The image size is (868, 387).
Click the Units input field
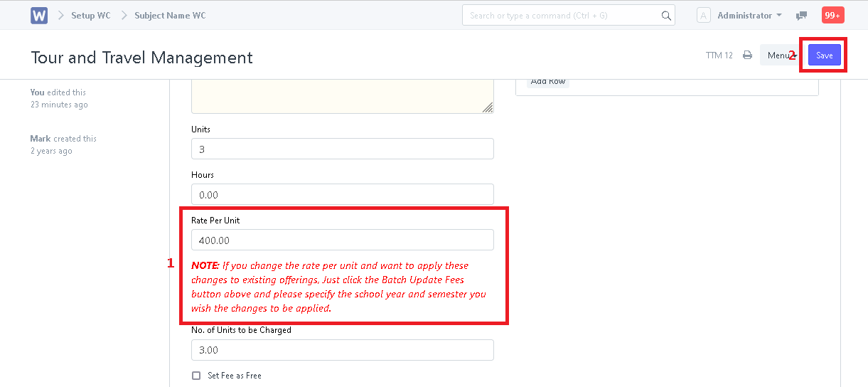(342, 149)
